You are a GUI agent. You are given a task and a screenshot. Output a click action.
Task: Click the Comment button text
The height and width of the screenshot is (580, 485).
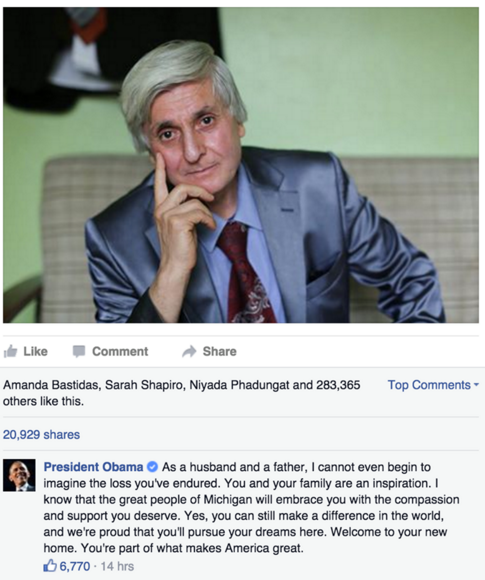[120, 351]
